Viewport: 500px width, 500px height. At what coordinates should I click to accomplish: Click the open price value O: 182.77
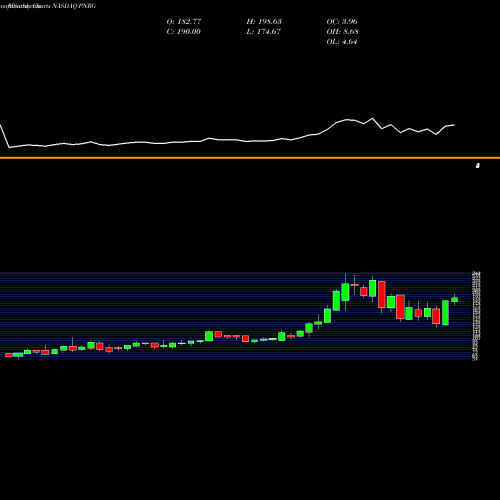(184, 22)
